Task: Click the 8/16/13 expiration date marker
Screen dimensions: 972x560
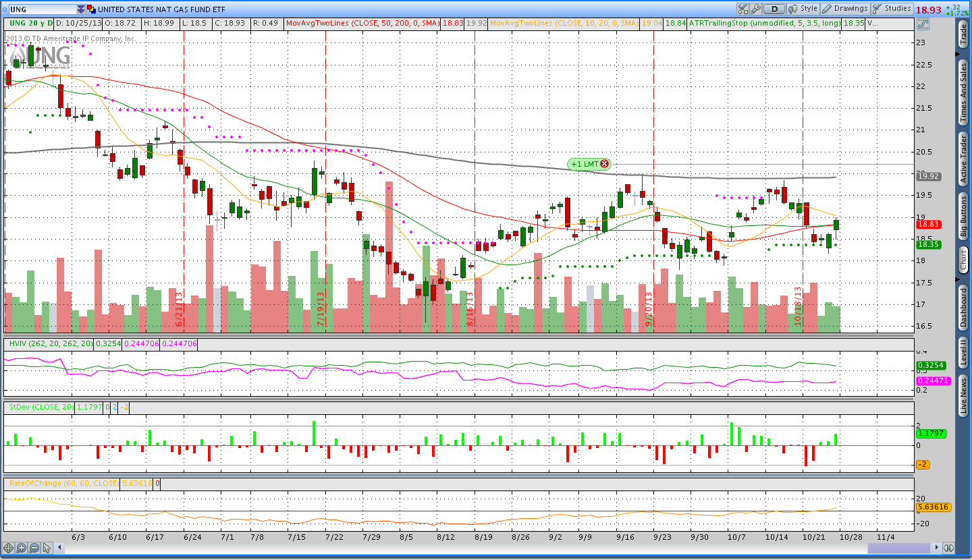Action: coord(470,310)
